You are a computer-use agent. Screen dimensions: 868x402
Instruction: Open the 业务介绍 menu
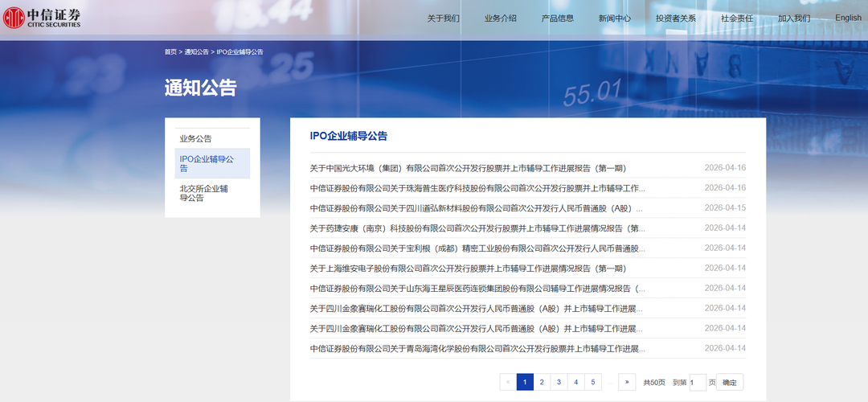(501, 18)
